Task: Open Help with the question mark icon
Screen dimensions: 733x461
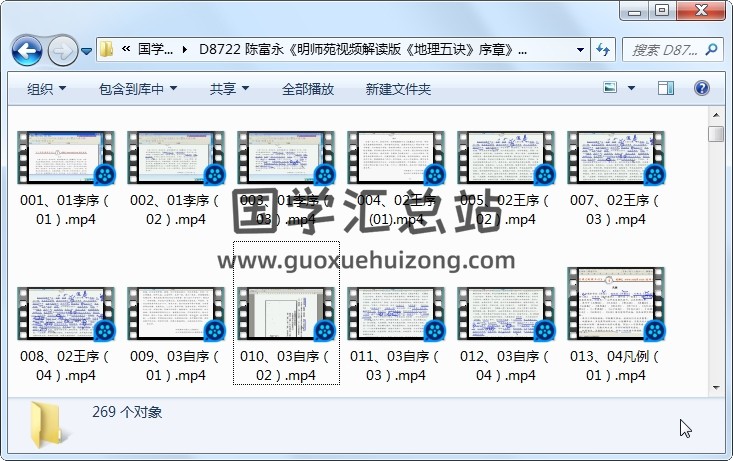Action: [x=702, y=88]
